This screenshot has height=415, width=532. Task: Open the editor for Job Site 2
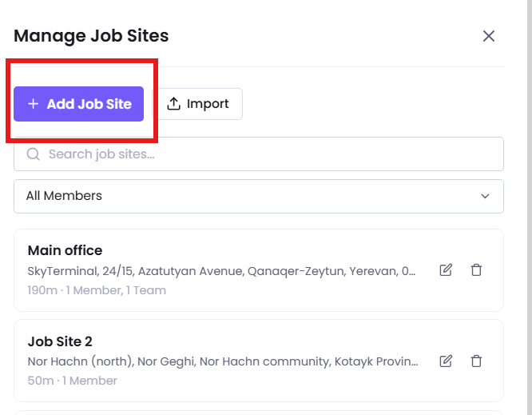(x=446, y=361)
